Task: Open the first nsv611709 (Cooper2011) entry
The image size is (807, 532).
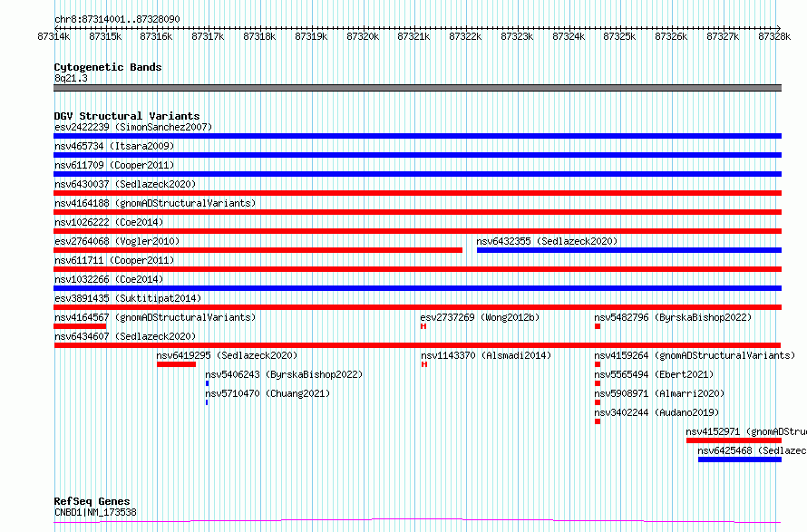Action: [x=114, y=165]
